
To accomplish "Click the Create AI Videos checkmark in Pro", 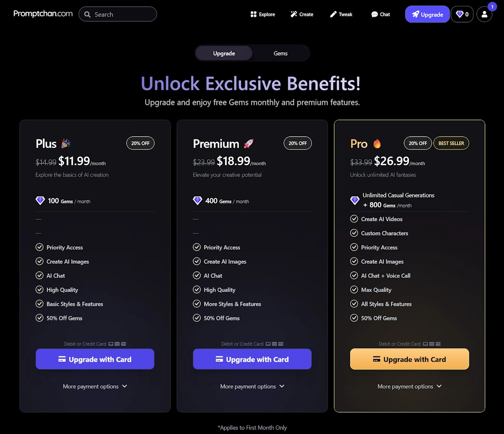I will point(354,219).
